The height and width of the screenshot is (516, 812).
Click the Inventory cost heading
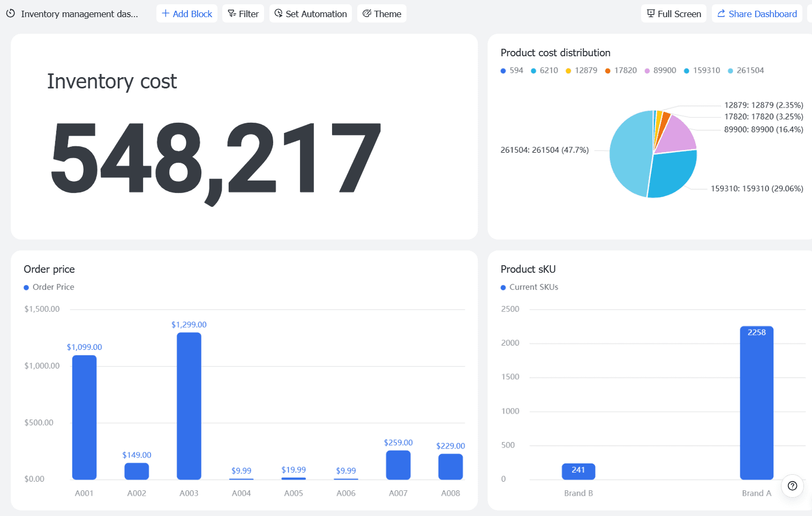[112, 81]
